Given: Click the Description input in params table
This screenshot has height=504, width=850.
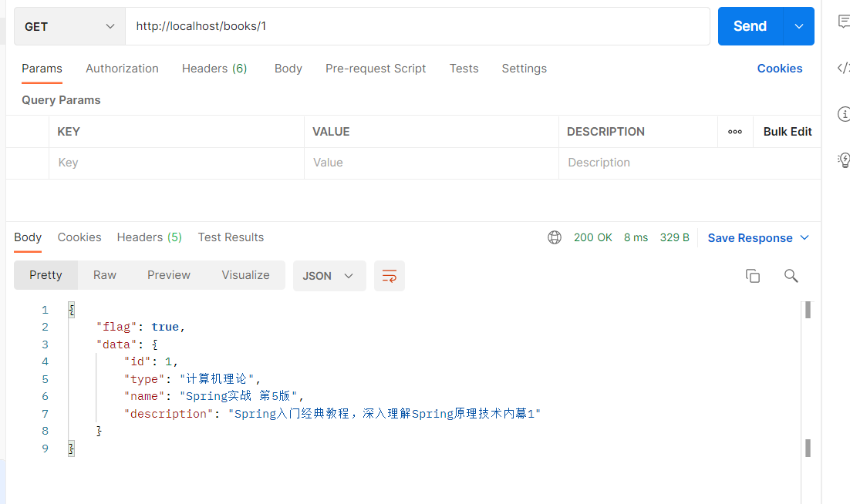Looking at the screenshot, I should [690, 163].
